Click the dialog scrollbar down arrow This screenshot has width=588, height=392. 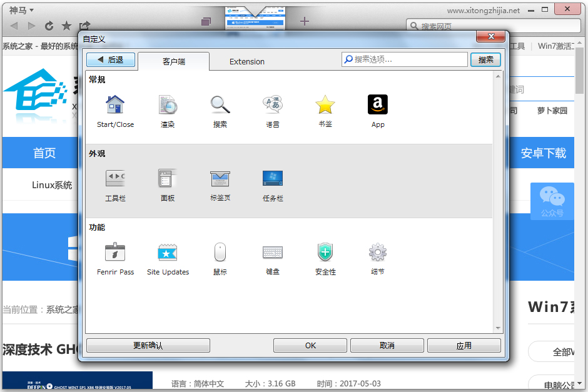coord(498,328)
